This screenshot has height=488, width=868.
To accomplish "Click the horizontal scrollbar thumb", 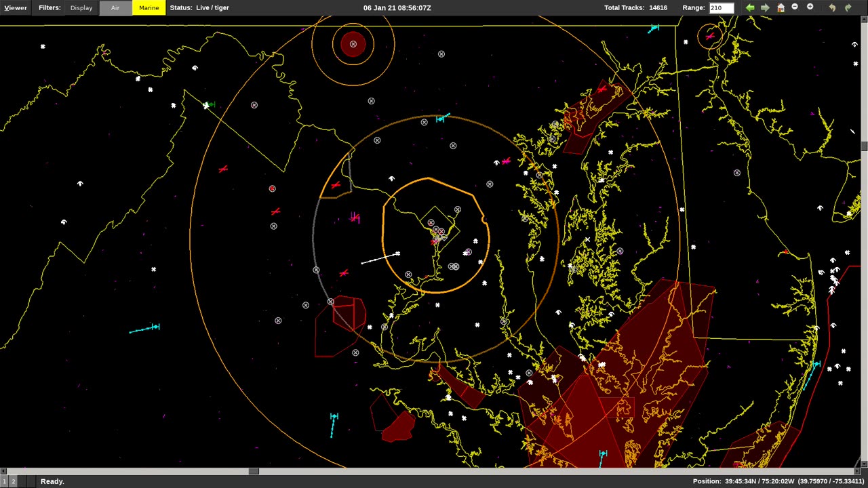I will (x=254, y=471).
